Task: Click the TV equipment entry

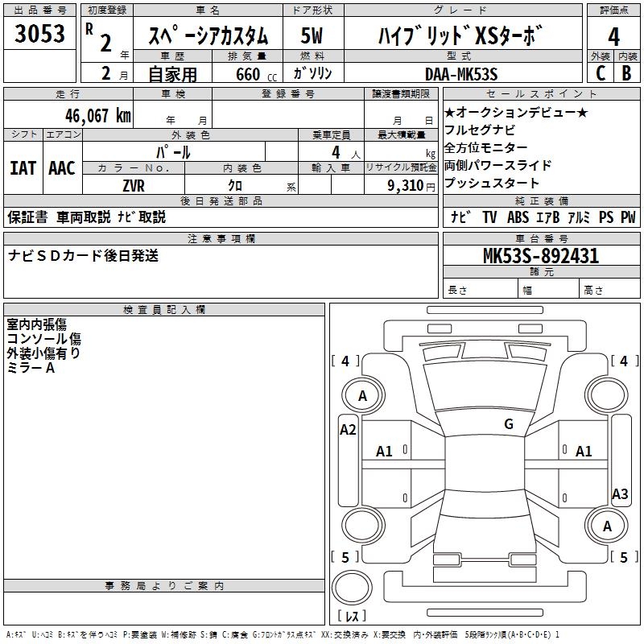Action: click(489, 217)
